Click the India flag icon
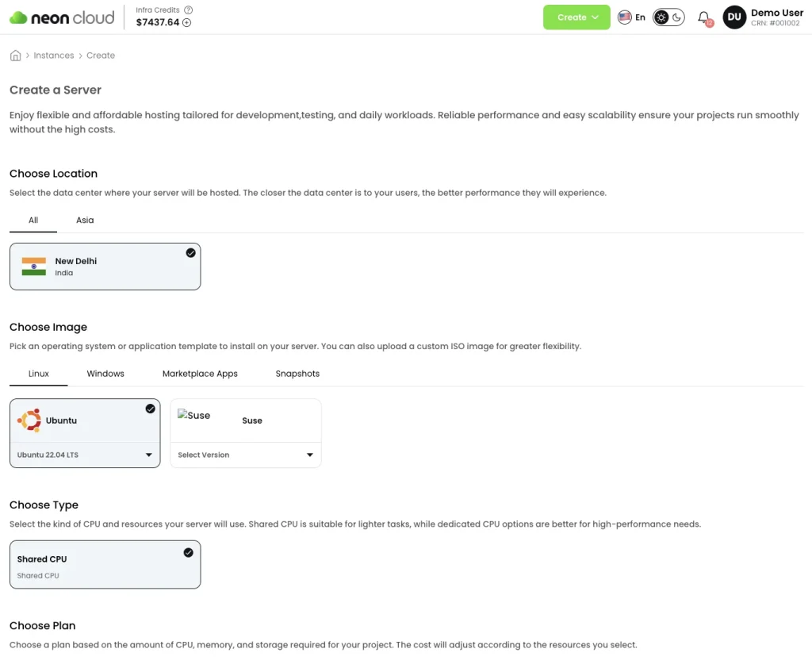This screenshot has height=668, width=812. 34,267
